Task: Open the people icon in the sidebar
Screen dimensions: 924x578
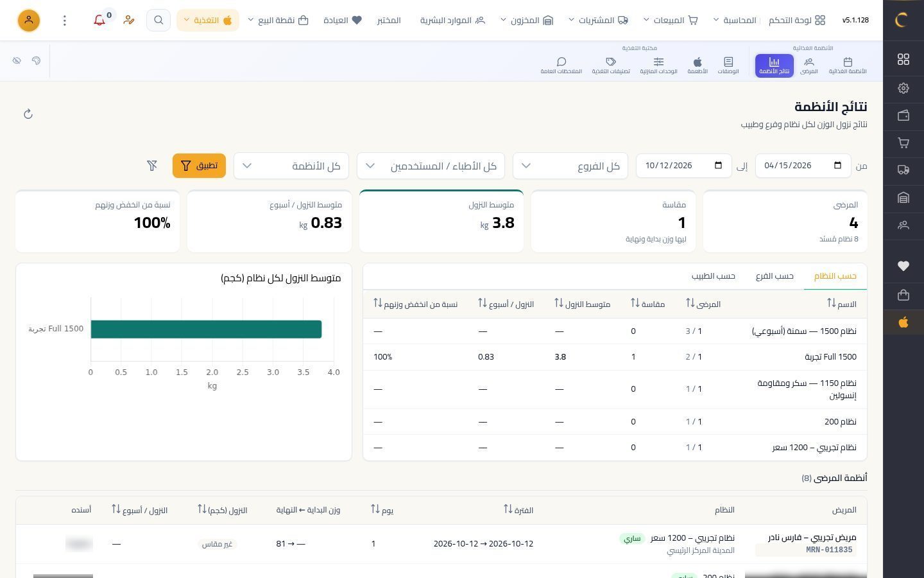Action: click(903, 225)
